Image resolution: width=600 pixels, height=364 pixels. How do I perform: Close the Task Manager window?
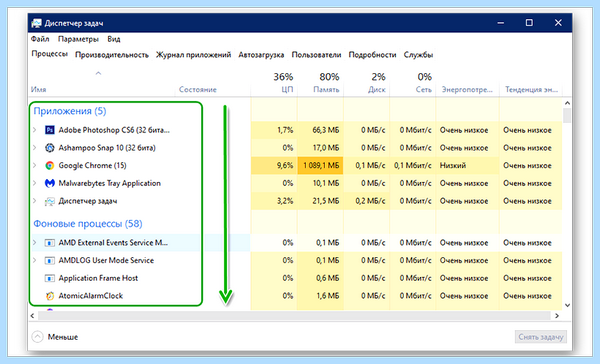pos(558,23)
